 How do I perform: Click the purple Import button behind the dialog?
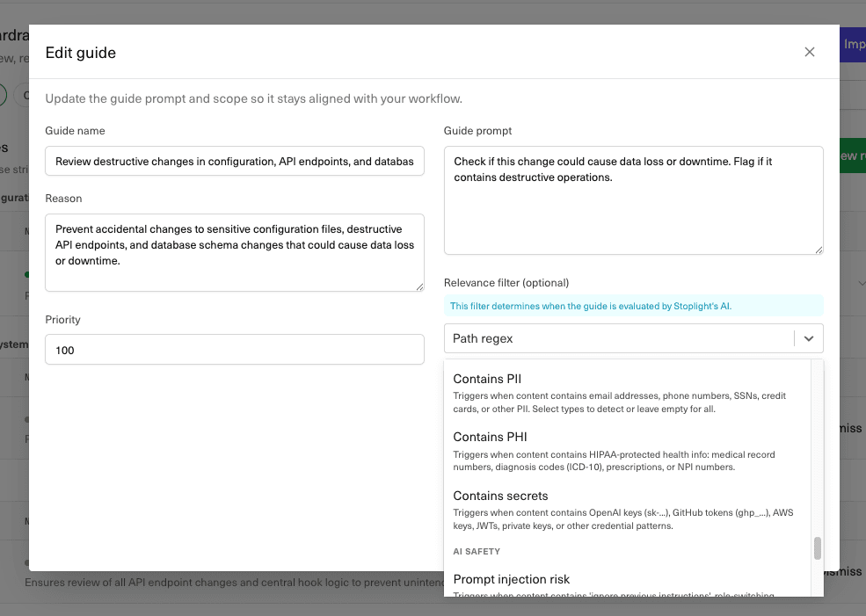click(x=853, y=44)
